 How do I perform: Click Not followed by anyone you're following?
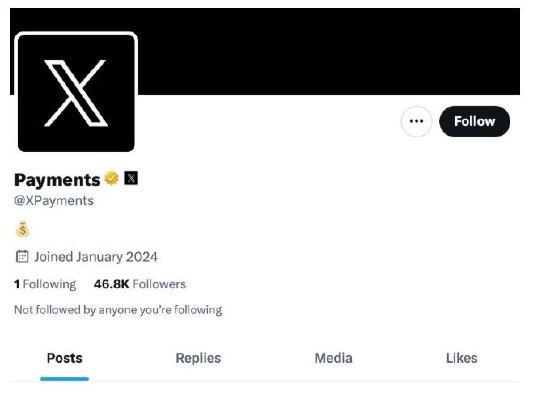118,310
